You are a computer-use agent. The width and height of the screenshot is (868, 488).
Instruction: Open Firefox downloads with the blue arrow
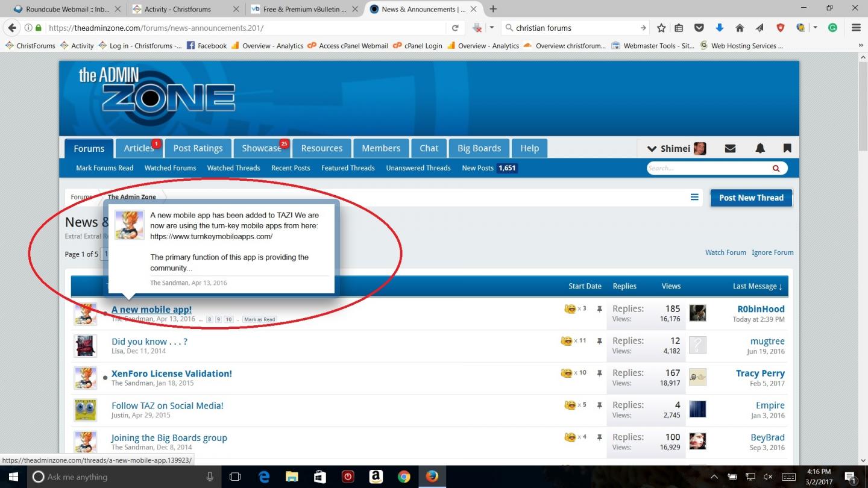pos(719,28)
